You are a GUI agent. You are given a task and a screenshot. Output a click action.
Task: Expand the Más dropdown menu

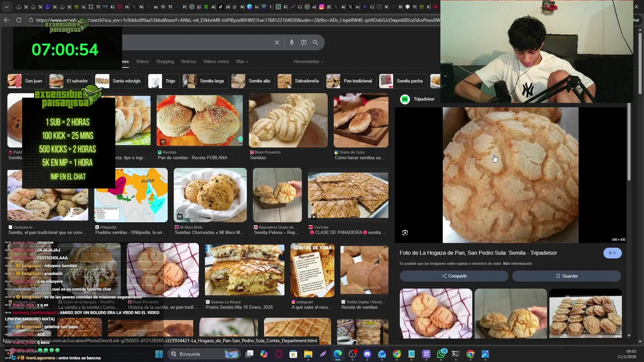242,61
